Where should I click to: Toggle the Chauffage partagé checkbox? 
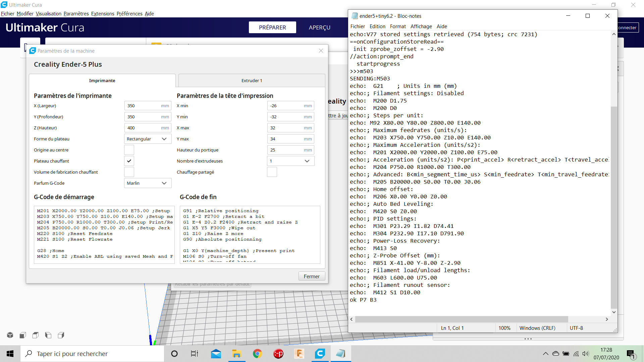pos(272,172)
